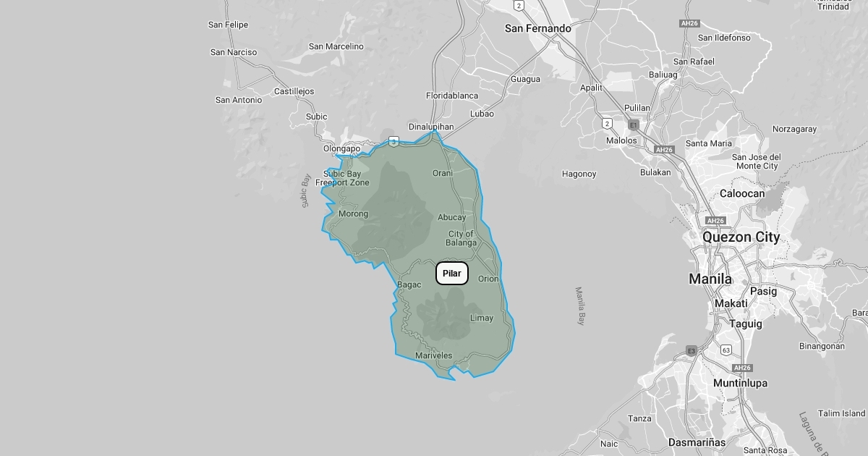Click the Limay town label

coord(482,318)
